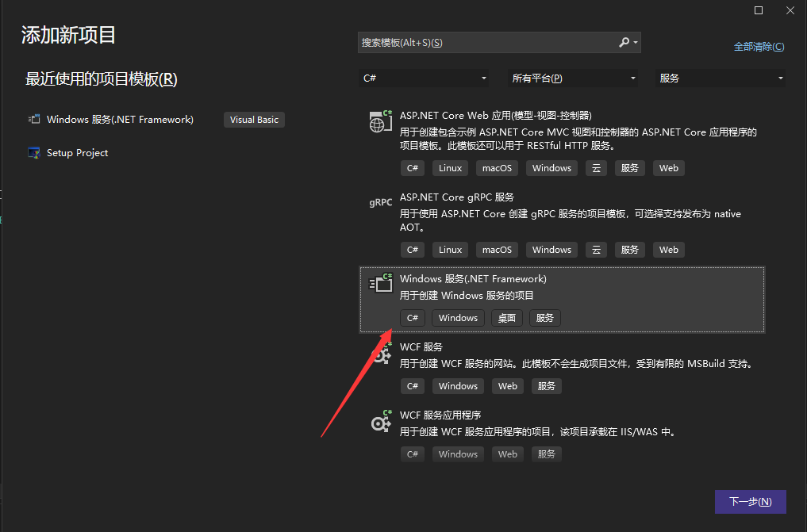This screenshot has height=532, width=807.
Task: Click 服务 tag under WCF 服务应用程序
Action: point(546,454)
